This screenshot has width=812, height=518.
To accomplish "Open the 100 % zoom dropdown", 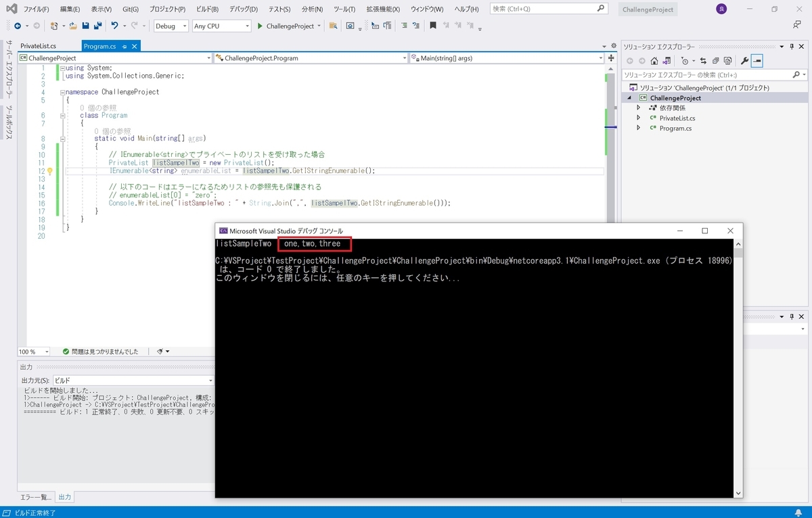I will (34, 352).
